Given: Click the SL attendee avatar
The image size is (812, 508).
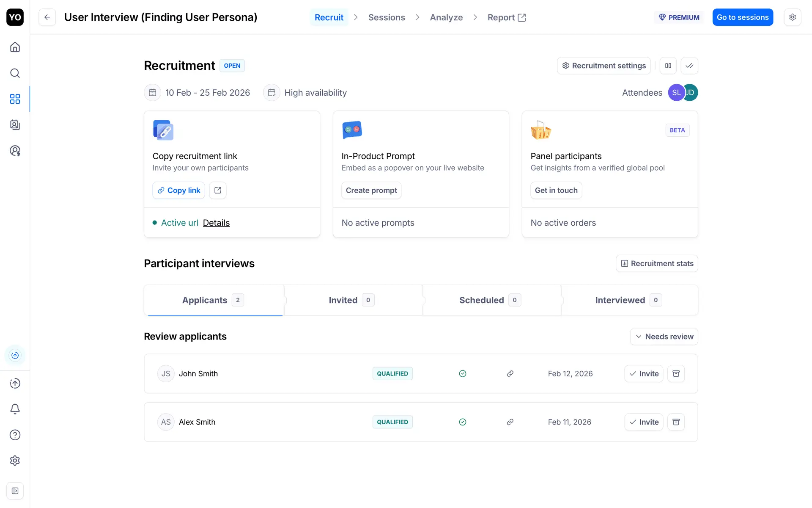Looking at the screenshot, I should tap(675, 93).
